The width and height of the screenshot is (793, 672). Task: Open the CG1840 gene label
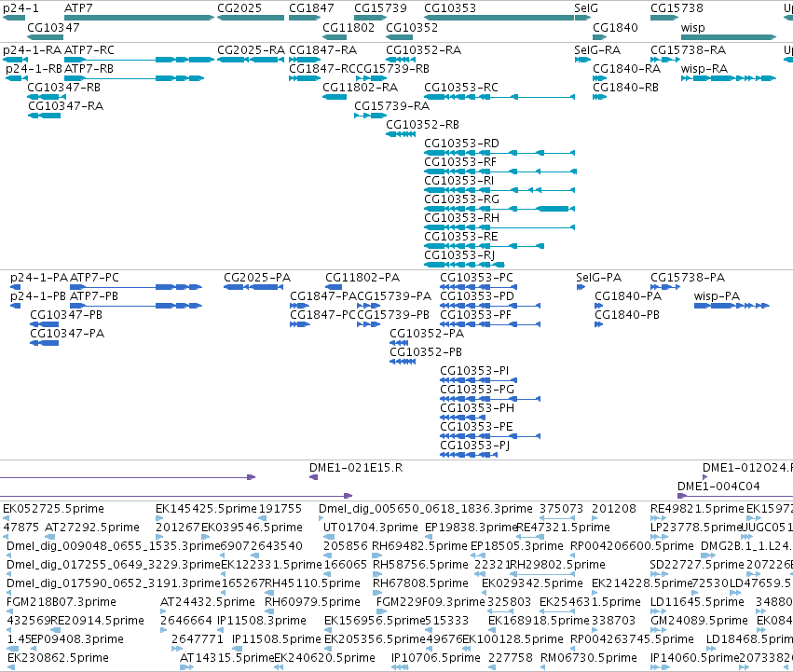point(615,28)
